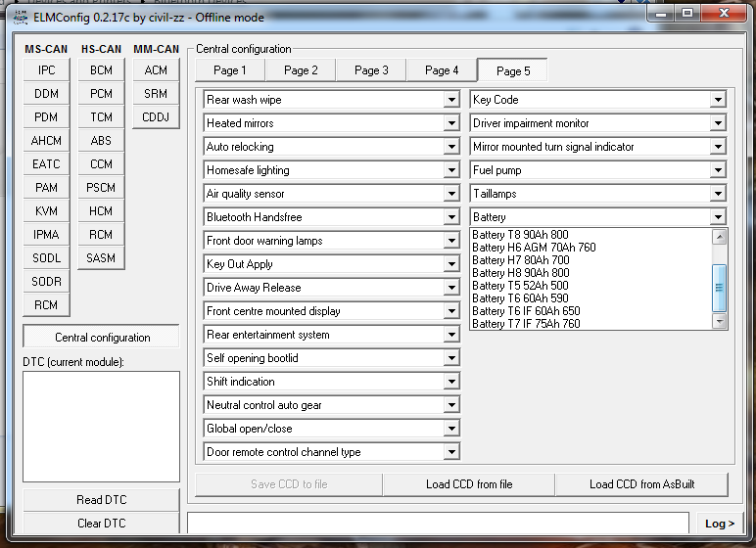The height and width of the screenshot is (548, 756).
Task: Select the BCM module under HS-CAN
Action: point(101,70)
